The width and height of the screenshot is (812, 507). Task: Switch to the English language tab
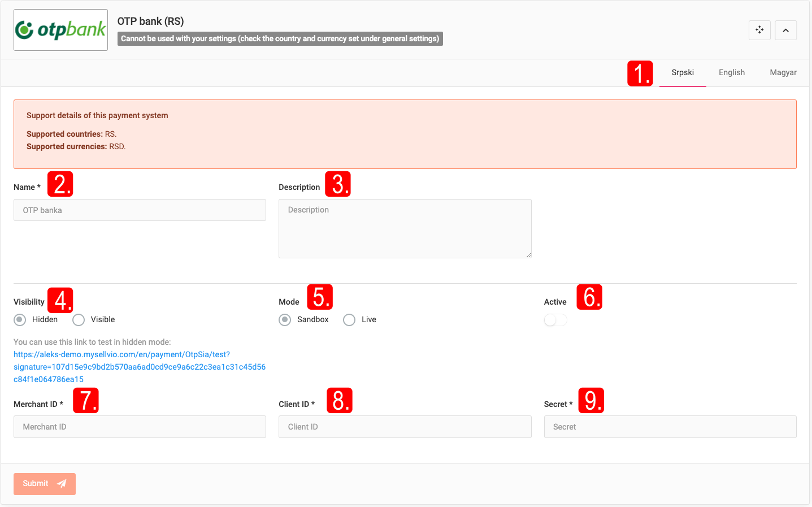pos(731,72)
